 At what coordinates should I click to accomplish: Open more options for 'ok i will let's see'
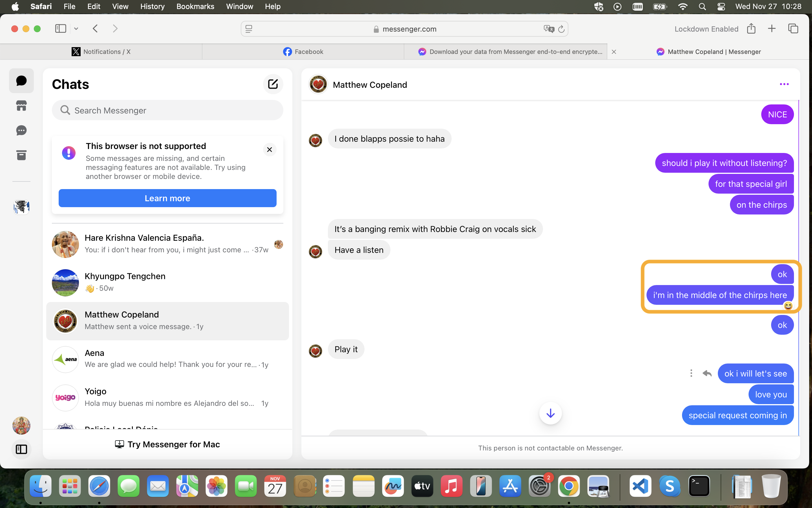[x=691, y=373]
